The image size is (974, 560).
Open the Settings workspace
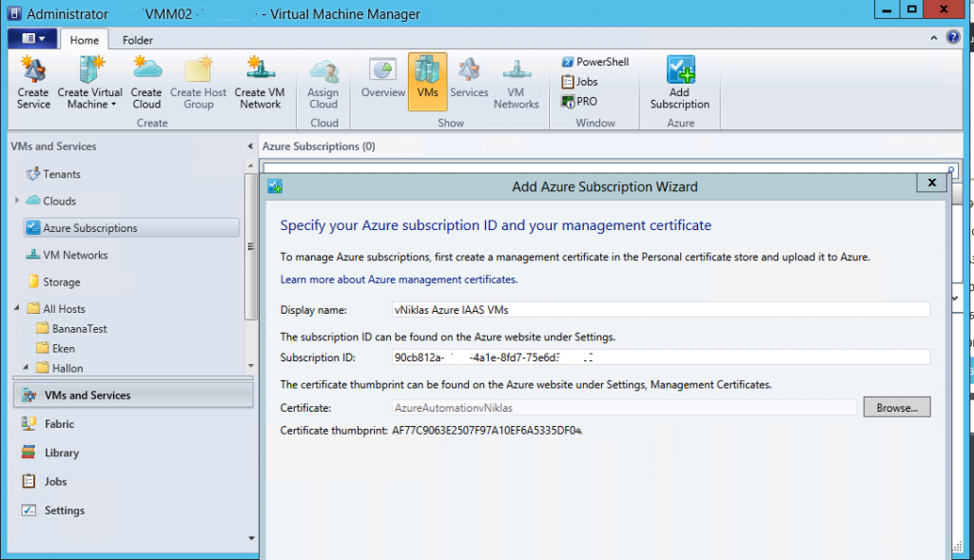click(x=64, y=511)
